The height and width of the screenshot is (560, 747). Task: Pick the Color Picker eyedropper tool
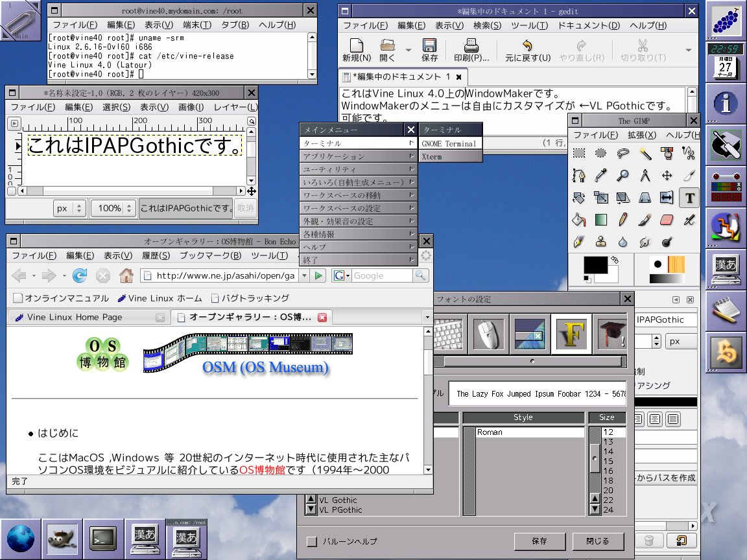pos(600,176)
